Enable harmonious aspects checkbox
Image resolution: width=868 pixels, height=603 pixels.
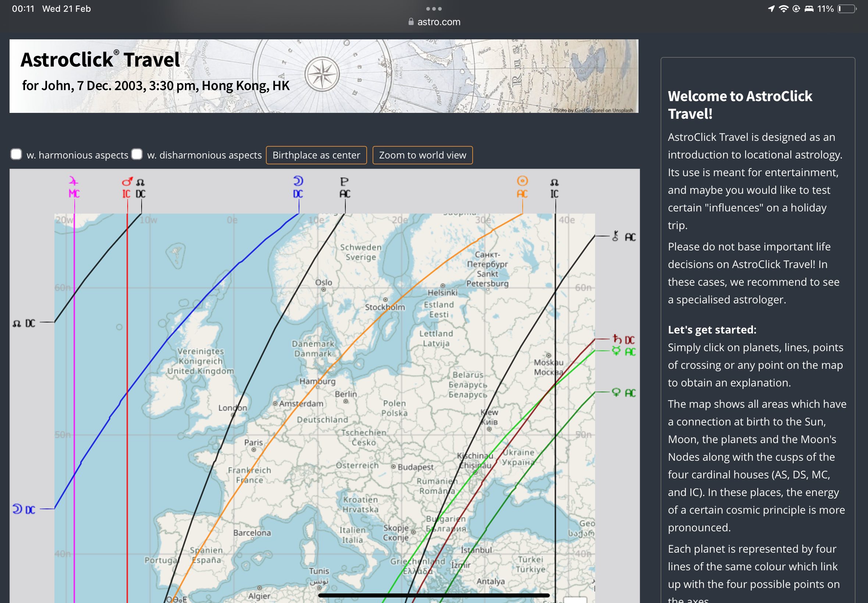(x=16, y=154)
